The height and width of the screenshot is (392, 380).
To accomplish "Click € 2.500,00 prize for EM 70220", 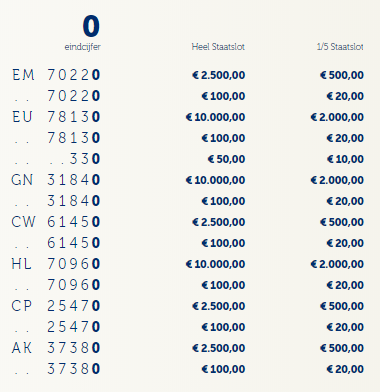I will pyautogui.click(x=219, y=75).
